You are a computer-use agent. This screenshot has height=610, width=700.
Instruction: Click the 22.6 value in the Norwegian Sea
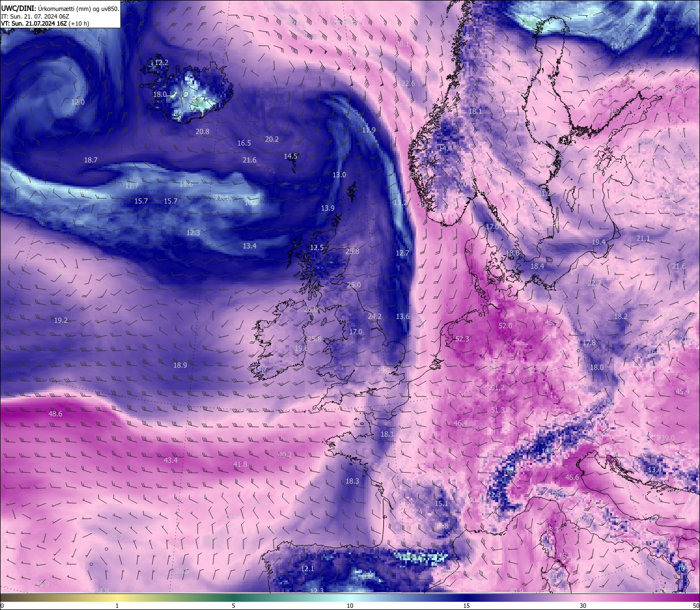[408, 84]
